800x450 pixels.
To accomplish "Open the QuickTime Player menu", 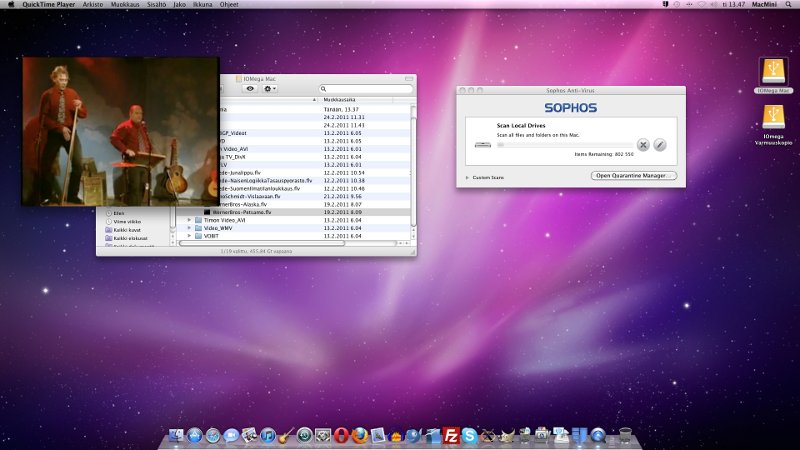I will point(48,4).
